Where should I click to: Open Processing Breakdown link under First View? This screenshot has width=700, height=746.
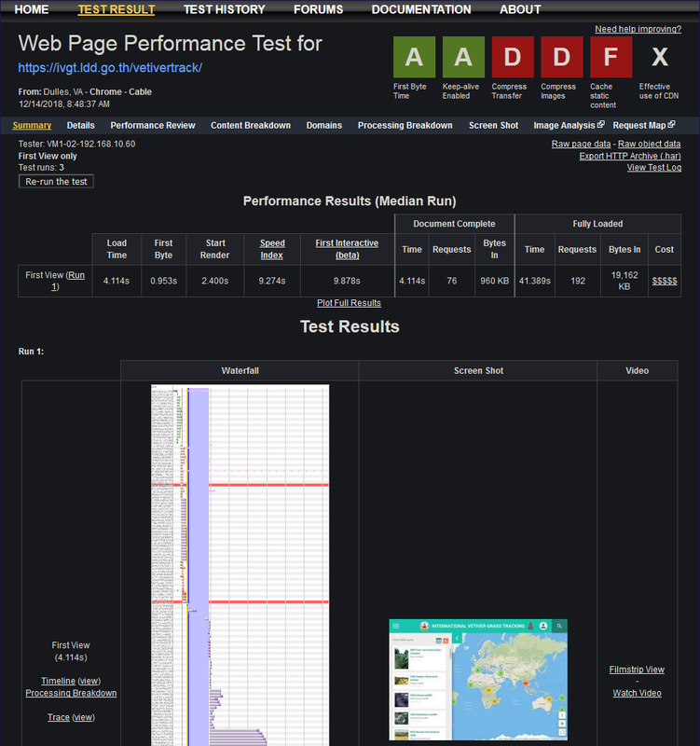71,693
